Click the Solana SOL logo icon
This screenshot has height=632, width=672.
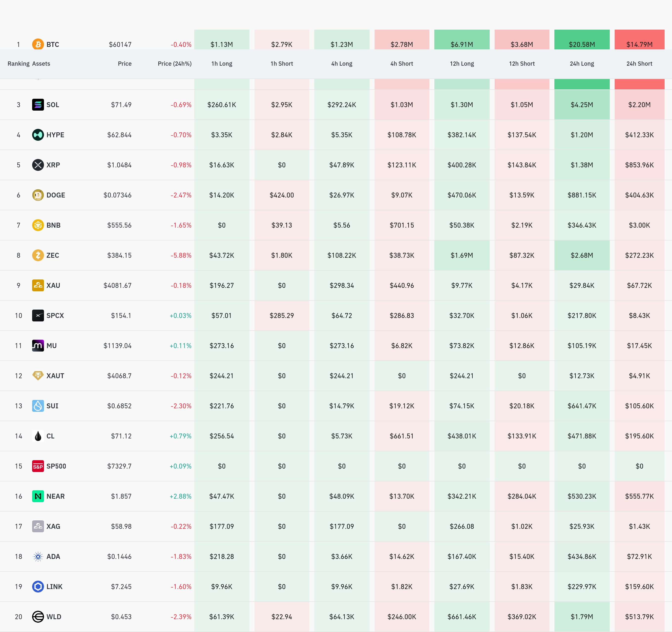pyautogui.click(x=38, y=105)
